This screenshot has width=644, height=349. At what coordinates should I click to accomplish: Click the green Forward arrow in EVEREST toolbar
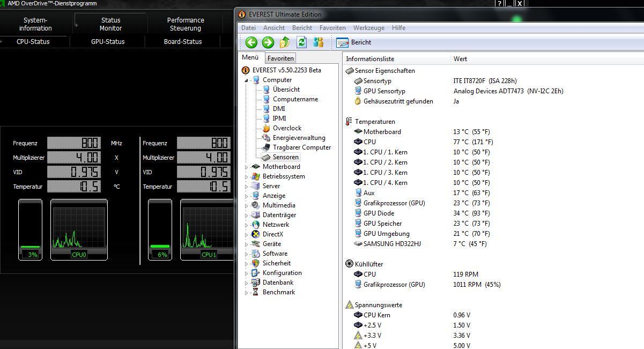268,42
